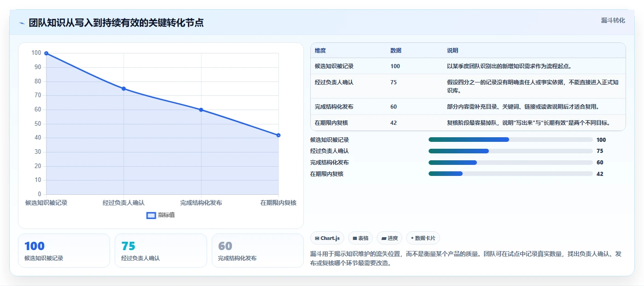Click the chart data point at value 75
This screenshot has height=286, width=644.
(x=123, y=88)
